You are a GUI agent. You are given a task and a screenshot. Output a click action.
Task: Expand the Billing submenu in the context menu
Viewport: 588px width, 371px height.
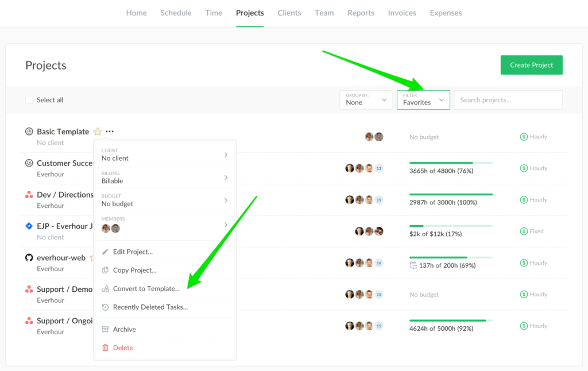point(164,177)
